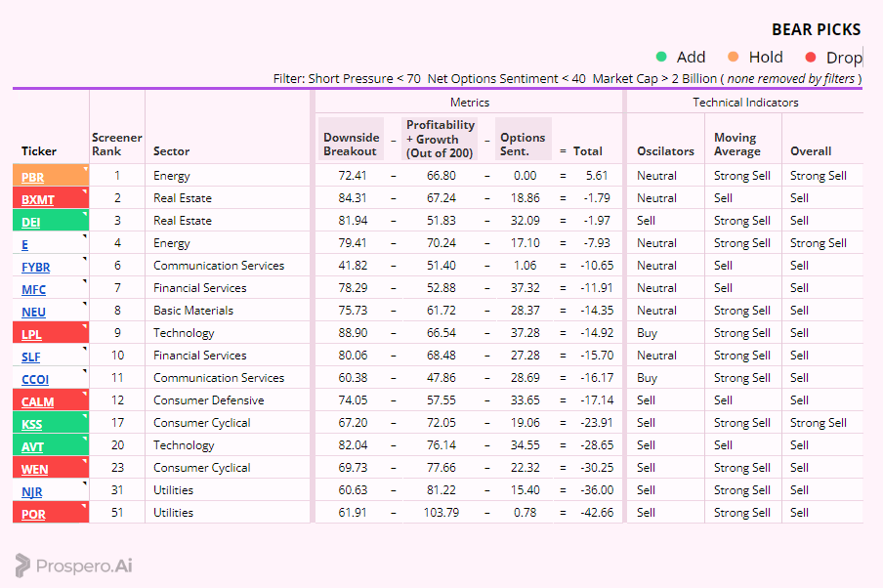Select PBR's total value 5.61

pyautogui.click(x=597, y=176)
